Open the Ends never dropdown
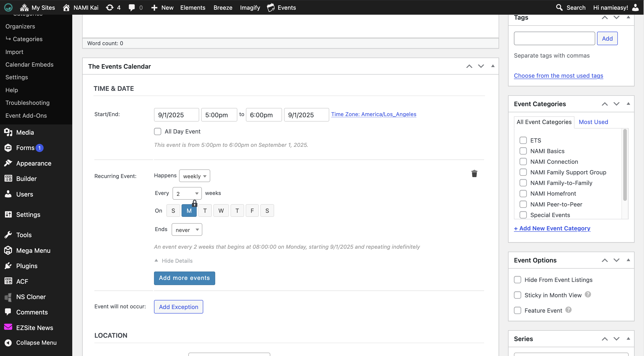This screenshot has width=644, height=356. click(x=187, y=230)
